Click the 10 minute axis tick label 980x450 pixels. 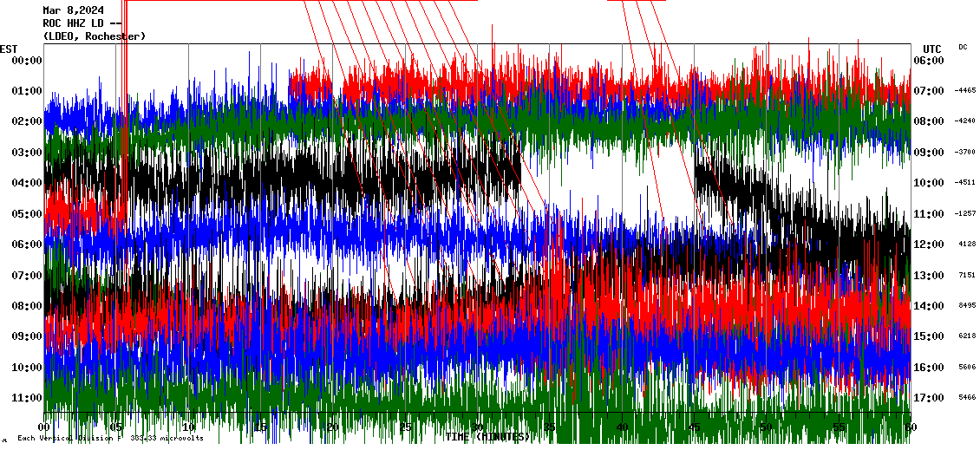[189, 427]
